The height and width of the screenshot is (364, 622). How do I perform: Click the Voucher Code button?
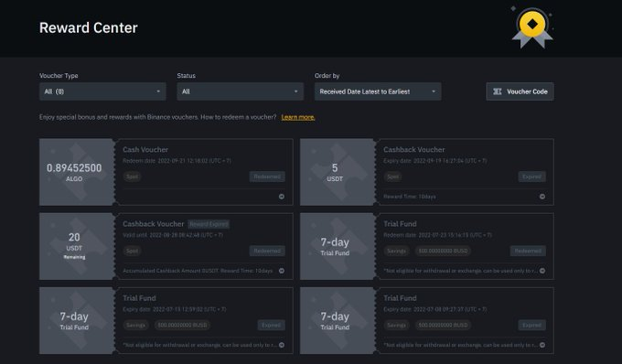pos(520,91)
